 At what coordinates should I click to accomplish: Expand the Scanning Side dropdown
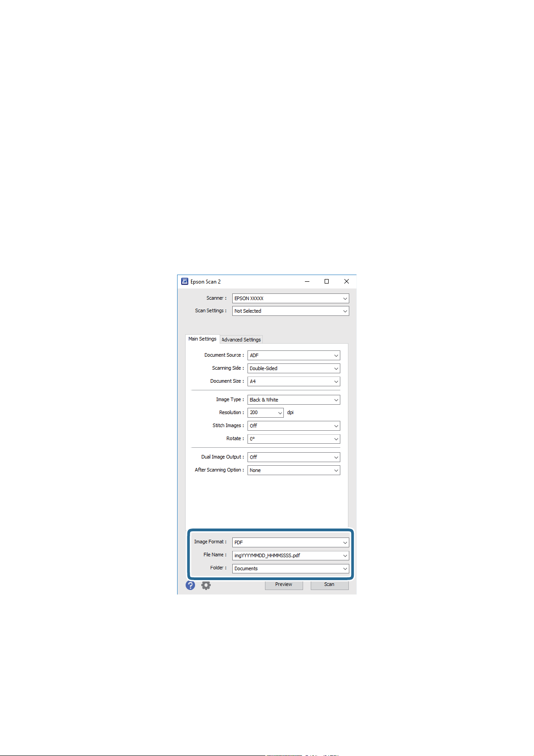pos(294,368)
